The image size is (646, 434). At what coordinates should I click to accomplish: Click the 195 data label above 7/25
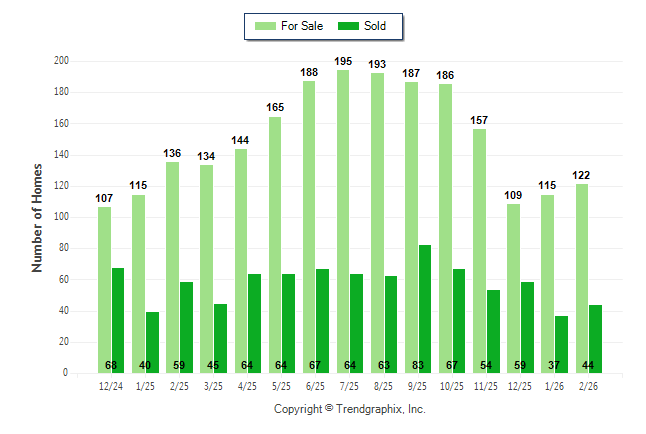343,62
